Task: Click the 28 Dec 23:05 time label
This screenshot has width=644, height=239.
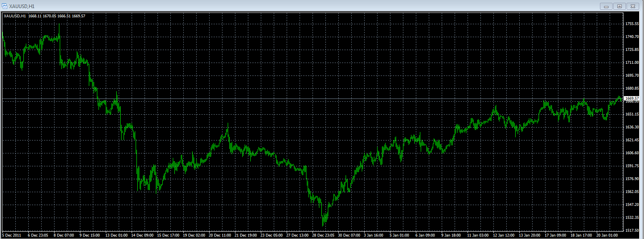Action: point(324,235)
